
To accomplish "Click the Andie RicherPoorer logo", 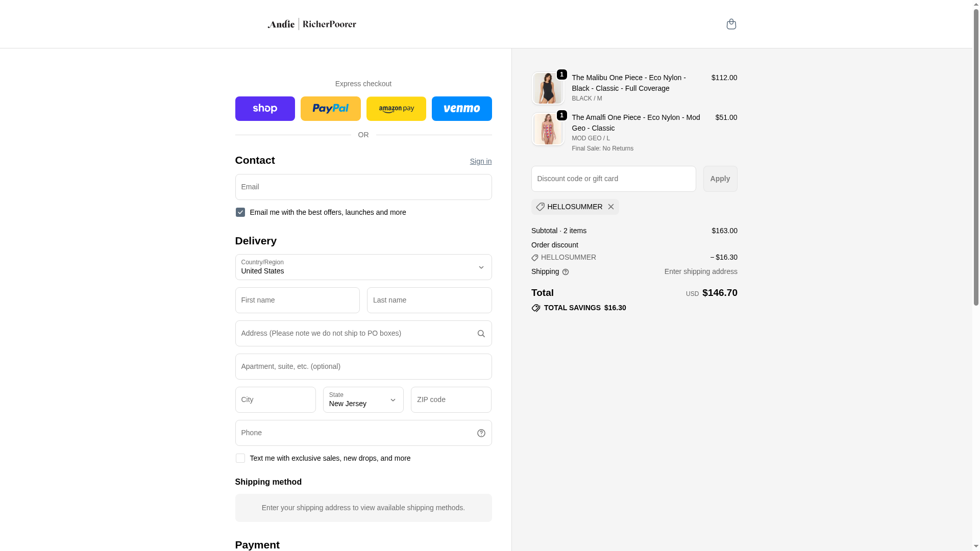I will click(312, 24).
